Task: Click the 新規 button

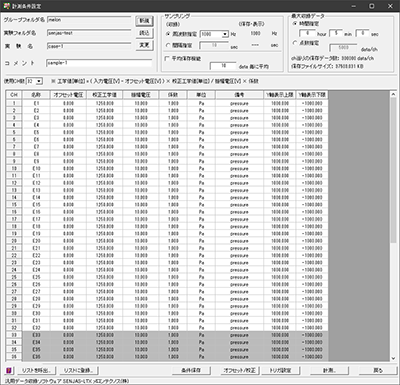Action: tap(144, 21)
